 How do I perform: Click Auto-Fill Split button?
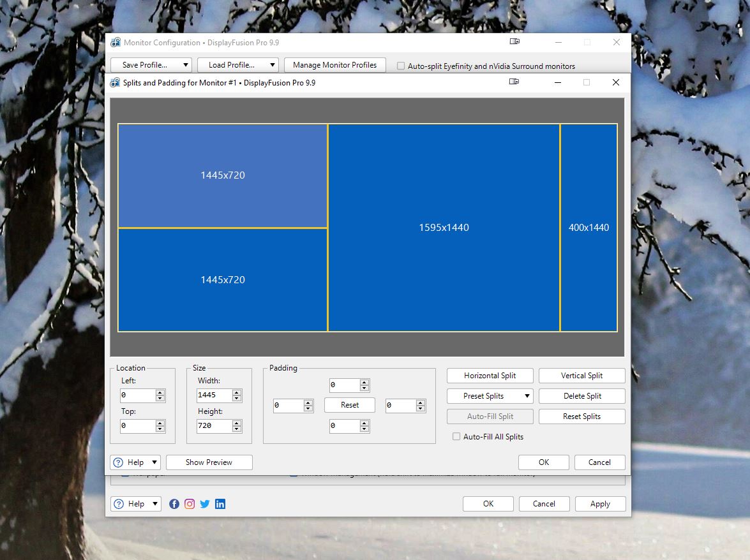click(490, 416)
